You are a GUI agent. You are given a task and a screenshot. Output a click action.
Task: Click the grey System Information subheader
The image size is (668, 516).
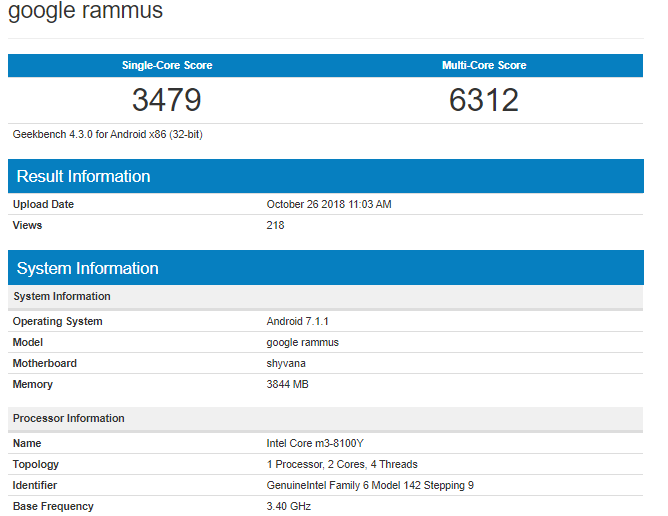[x=325, y=297]
